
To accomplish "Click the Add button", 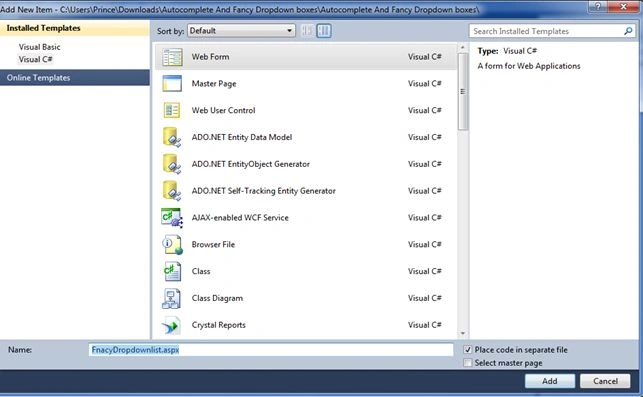I will click(x=550, y=381).
